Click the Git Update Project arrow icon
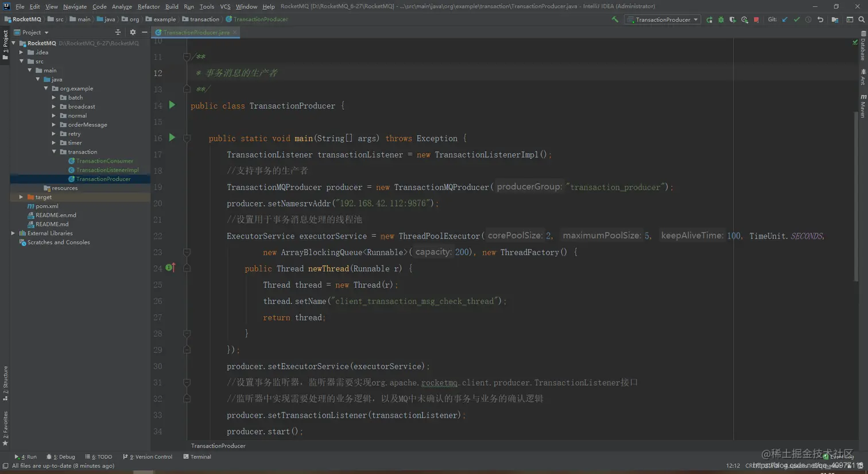The image size is (868, 474). pos(785,20)
